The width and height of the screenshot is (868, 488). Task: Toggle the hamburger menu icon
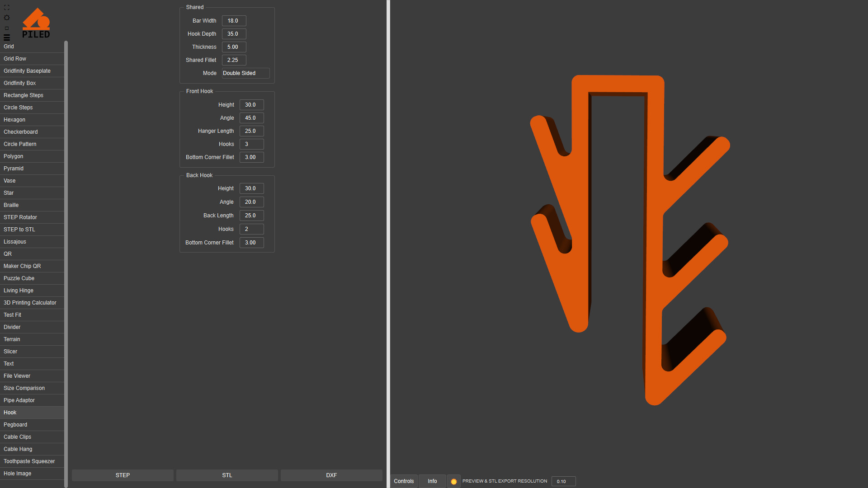(x=7, y=38)
